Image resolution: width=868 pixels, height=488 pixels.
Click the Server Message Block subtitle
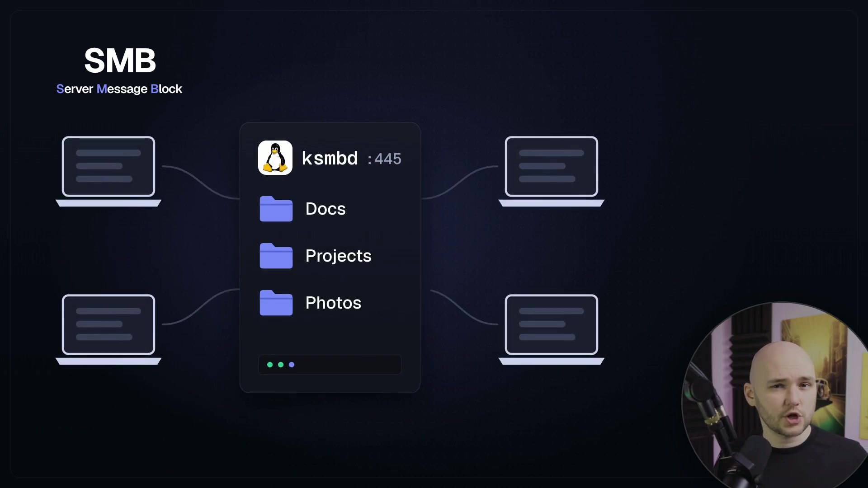point(119,89)
